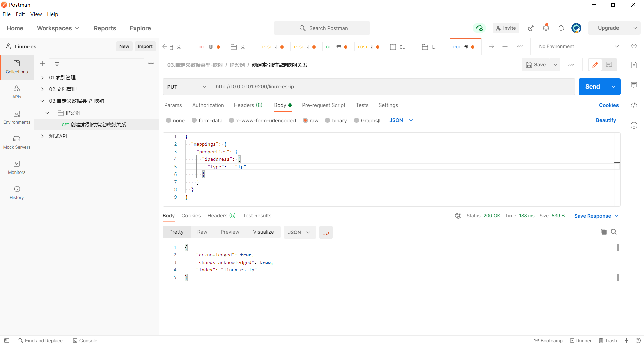This screenshot has width=644, height=345.
Task: Open a new request tab with plus
Action: pyautogui.click(x=505, y=46)
